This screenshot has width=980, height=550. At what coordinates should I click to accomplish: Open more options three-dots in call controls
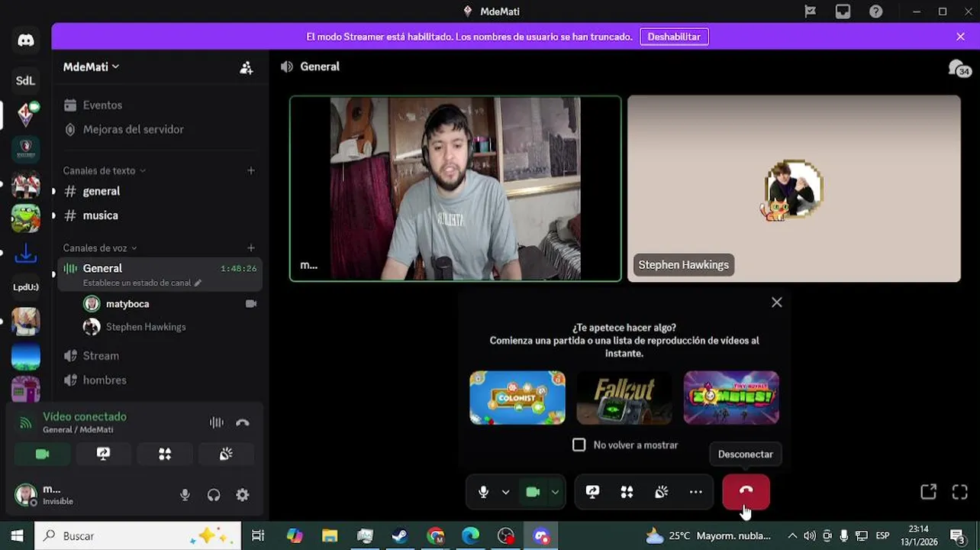coord(695,492)
